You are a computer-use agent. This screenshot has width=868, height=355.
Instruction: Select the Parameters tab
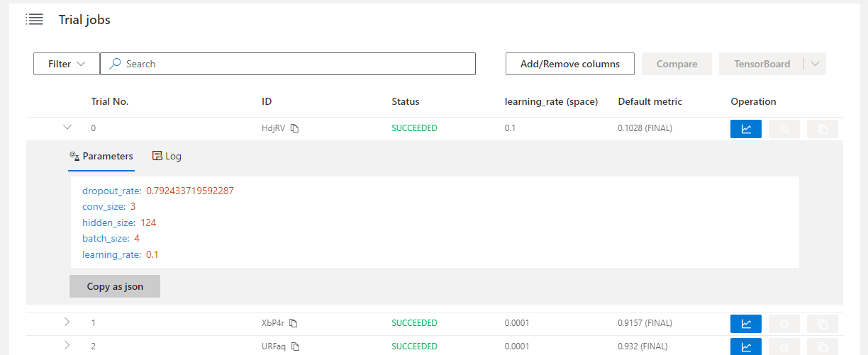101,156
